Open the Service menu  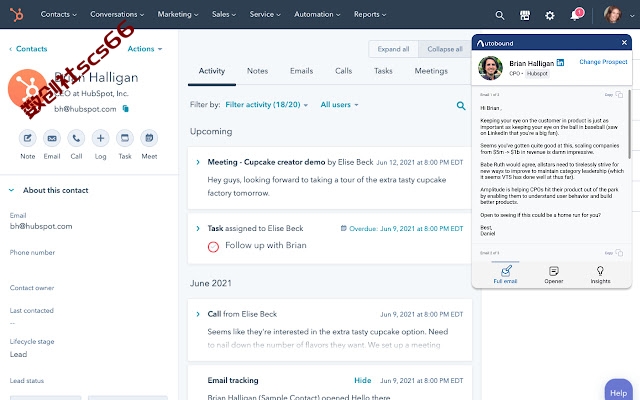pyautogui.click(x=265, y=14)
